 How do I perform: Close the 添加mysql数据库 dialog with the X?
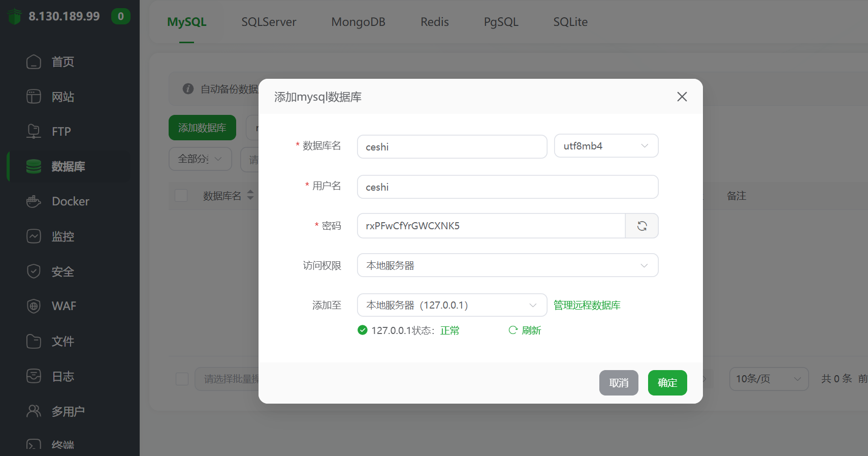click(x=682, y=97)
